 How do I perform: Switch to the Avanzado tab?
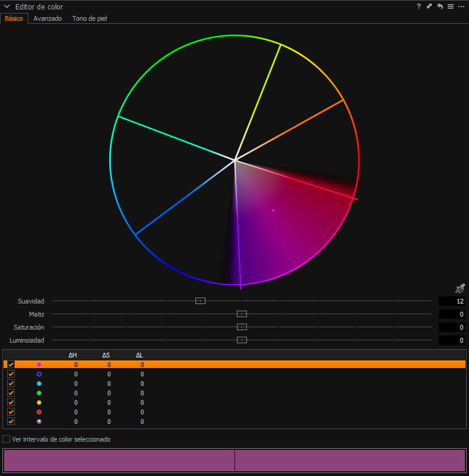47,18
